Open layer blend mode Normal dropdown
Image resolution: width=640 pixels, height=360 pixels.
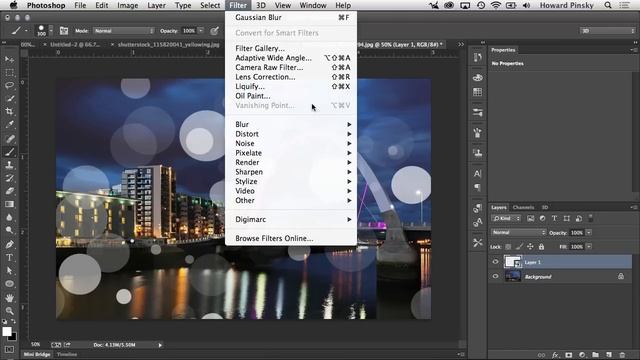tap(518, 232)
